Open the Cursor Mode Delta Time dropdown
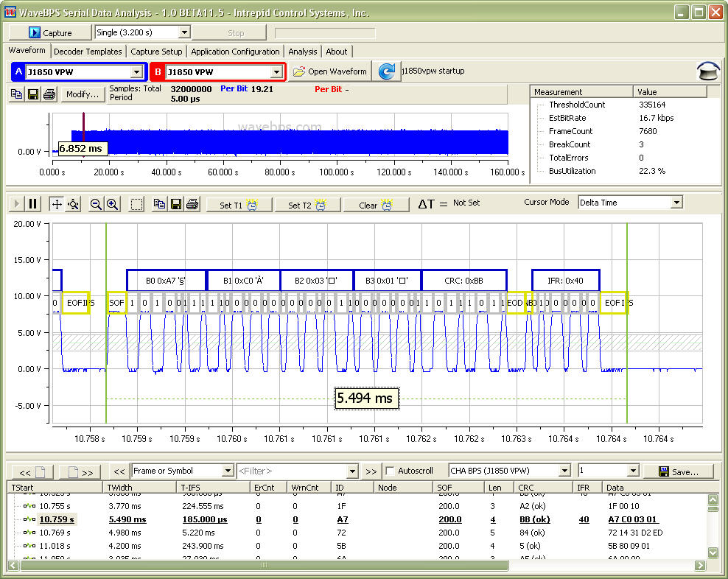This screenshot has width=728, height=579. click(677, 203)
